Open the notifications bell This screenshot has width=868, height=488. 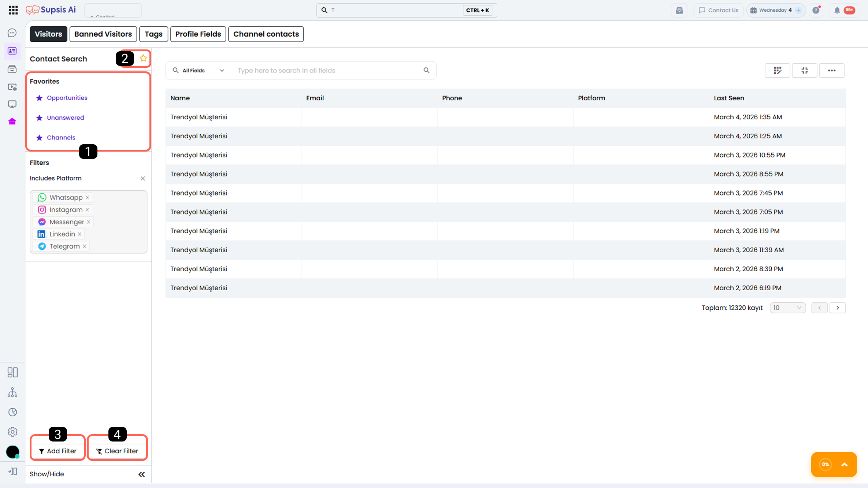pos(837,10)
